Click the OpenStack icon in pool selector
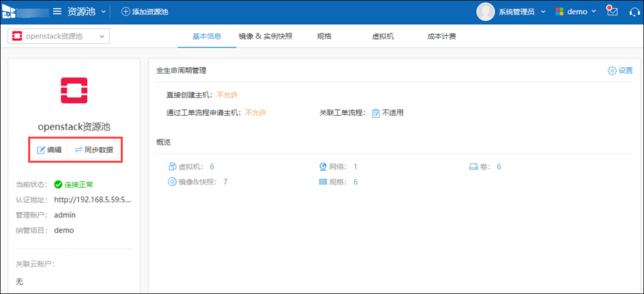Screen dimensions: 644x294 [x=17, y=36]
